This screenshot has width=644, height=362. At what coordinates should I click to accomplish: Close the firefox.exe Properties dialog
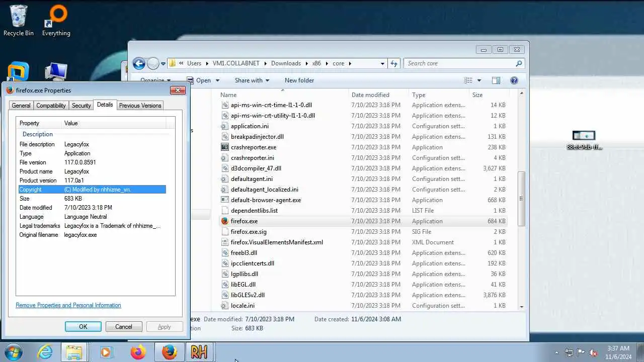178,90
